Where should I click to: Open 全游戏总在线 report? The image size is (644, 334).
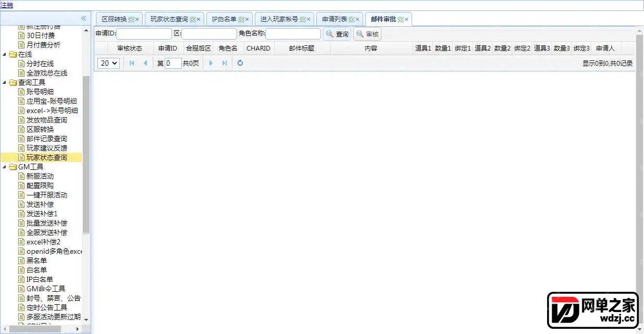pyautogui.click(x=47, y=73)
